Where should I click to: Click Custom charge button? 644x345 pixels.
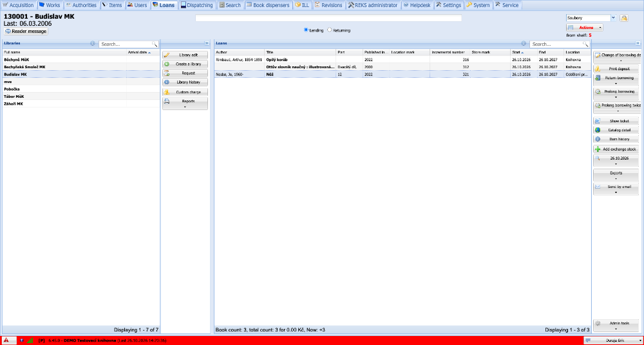[x=185, y=92]
